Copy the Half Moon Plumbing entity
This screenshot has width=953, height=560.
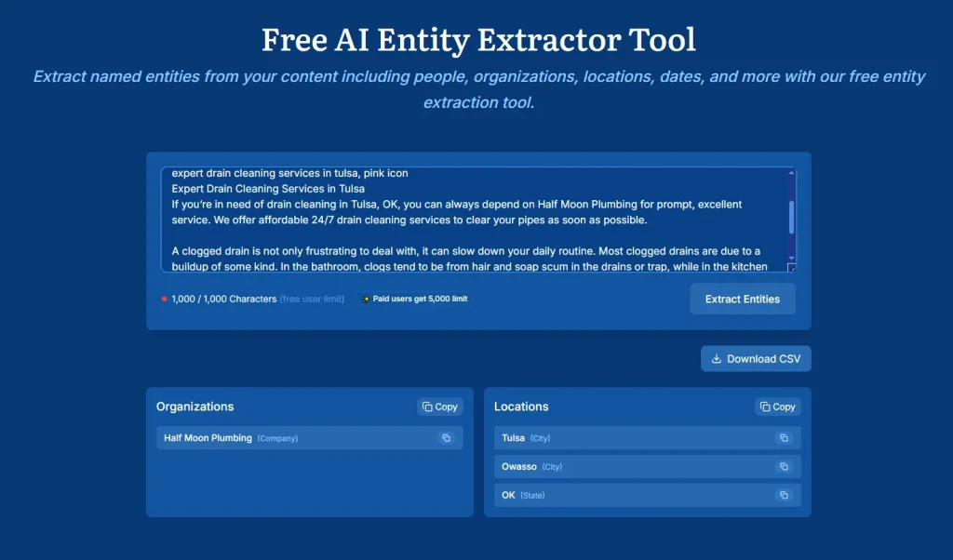coord(446,438)
